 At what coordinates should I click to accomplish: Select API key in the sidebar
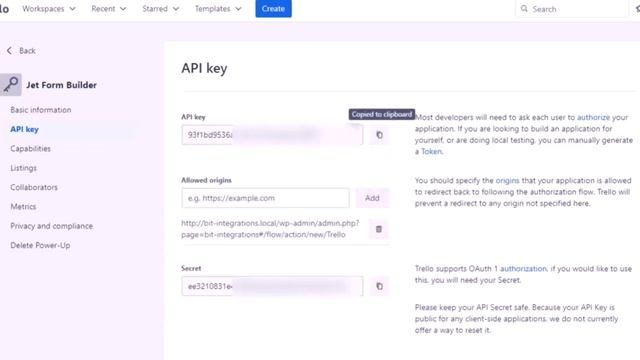pyautogui.click(x=24, y=129)
